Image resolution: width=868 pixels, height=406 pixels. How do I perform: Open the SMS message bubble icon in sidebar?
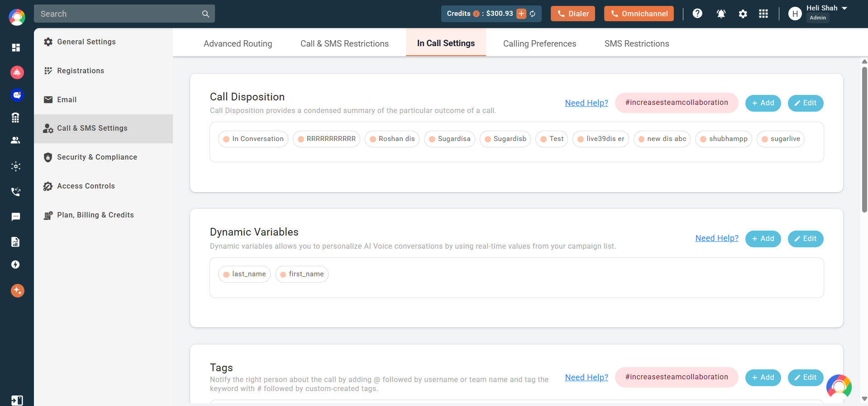(x=16, y=217)
